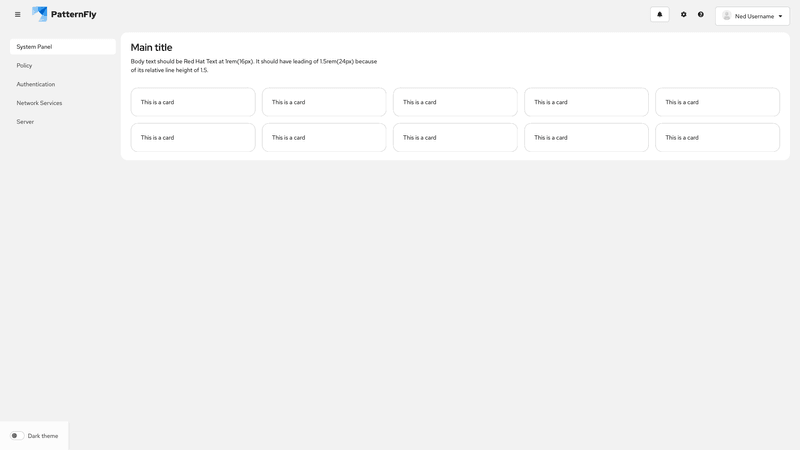Click the user avatar image
The width and height of the screenshot is (800, 450).
pyautogui.click(x=727, y=16)
